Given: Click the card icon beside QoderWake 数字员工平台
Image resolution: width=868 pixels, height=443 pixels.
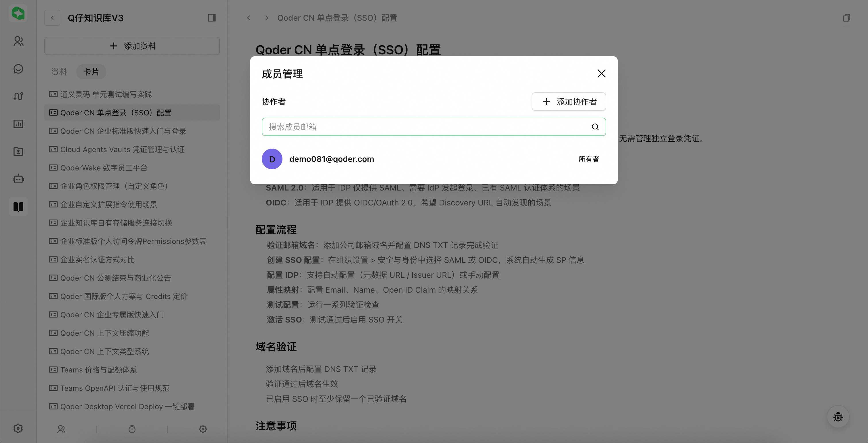Looking at the screenshot, I should coord(53,168).
